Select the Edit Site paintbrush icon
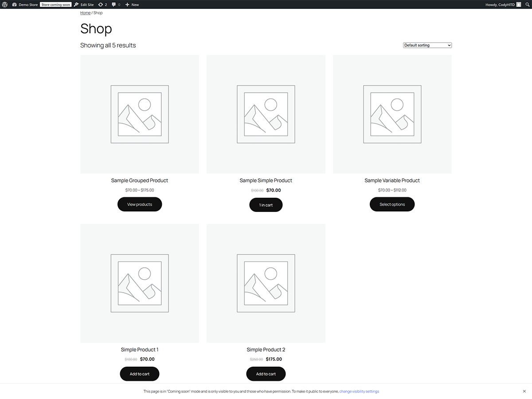The width and height of the screenshot is (532, 399). (x=76, y=4)
